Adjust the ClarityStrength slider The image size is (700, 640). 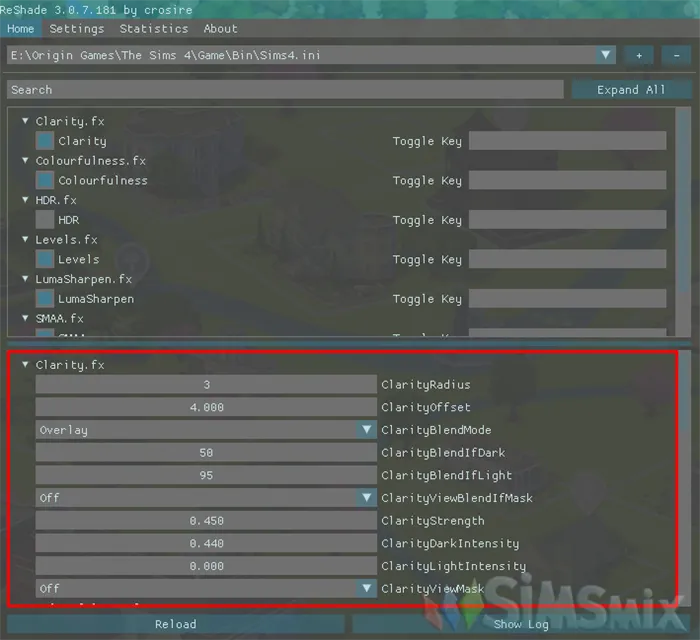pos(206,521)
